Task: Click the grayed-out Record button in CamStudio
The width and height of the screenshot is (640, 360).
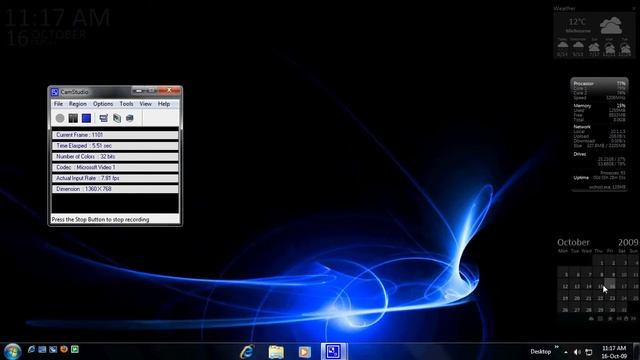Action: 60,118
